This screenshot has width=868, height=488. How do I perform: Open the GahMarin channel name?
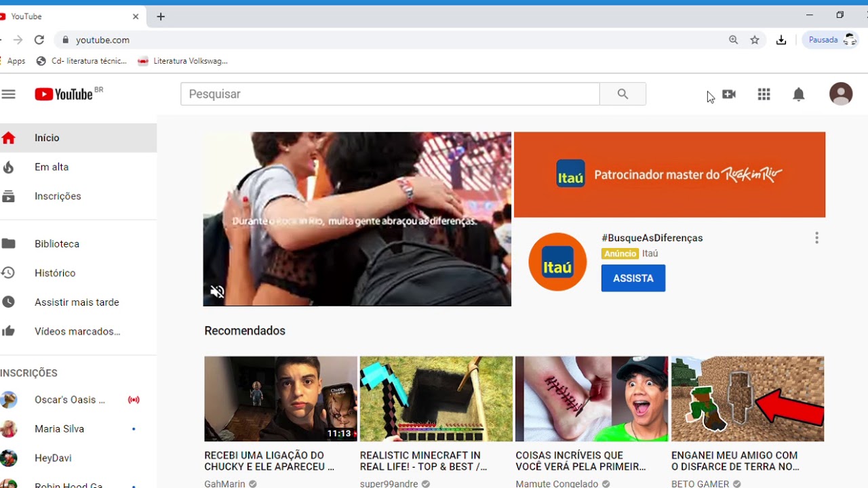224,483
